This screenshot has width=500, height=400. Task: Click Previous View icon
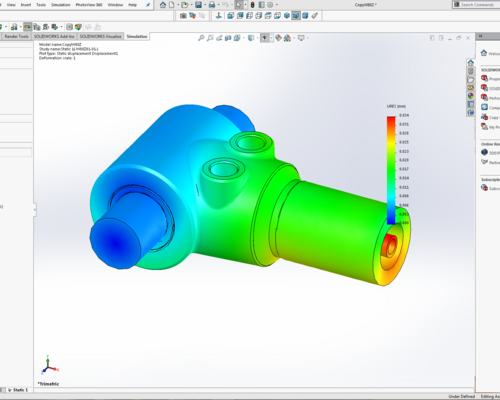pos(219,38)
